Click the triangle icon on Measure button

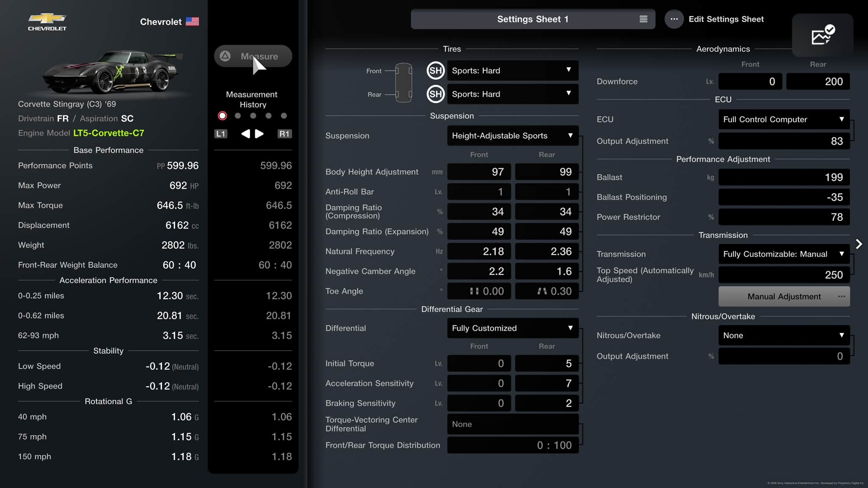point(225,56)
